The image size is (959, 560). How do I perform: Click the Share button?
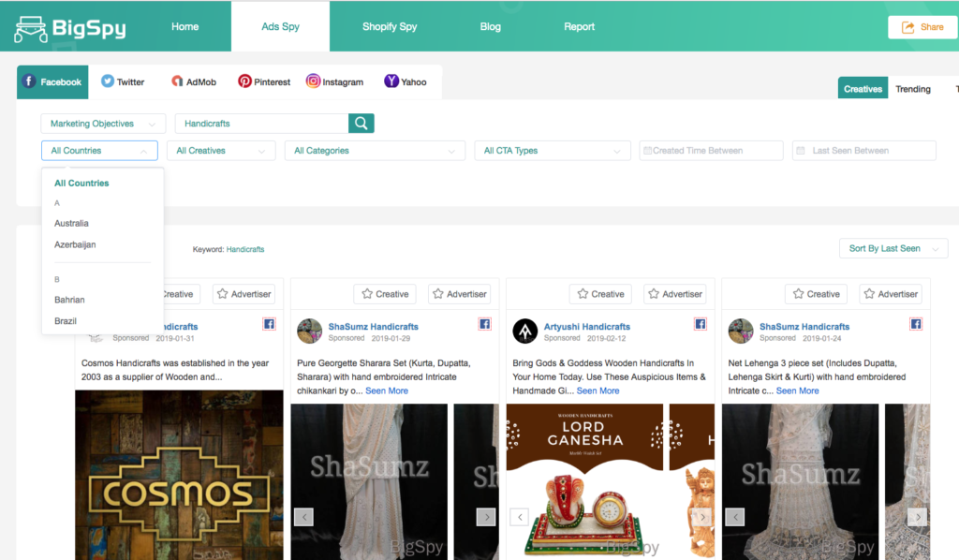click(x=922, y=27)
